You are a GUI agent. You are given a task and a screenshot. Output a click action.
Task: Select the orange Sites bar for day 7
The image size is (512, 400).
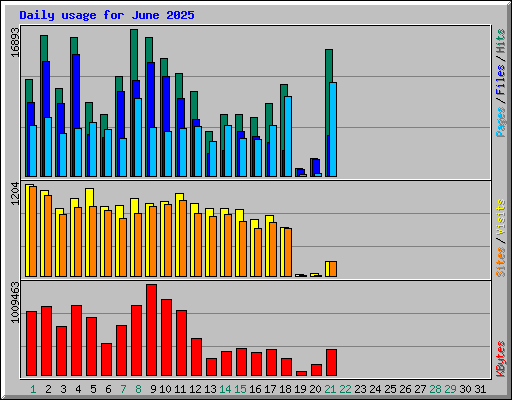tap(123, 247)
